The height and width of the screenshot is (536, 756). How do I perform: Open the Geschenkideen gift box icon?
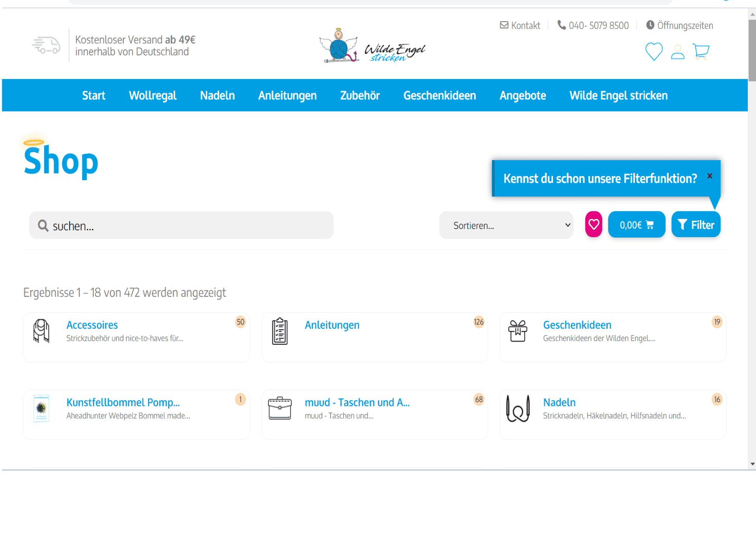click(x=518, y=331)
